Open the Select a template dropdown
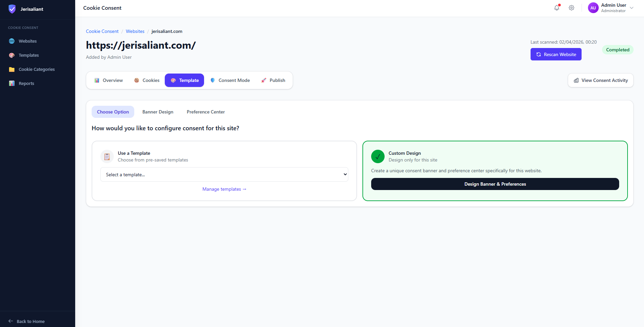This screenshot has height=327, width=644. (224, 175)
